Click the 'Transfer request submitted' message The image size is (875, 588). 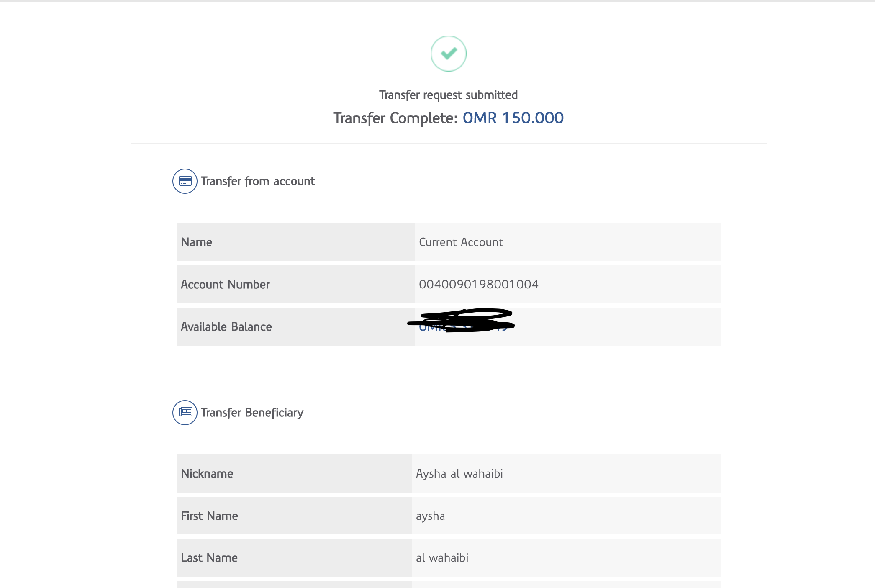448,95
